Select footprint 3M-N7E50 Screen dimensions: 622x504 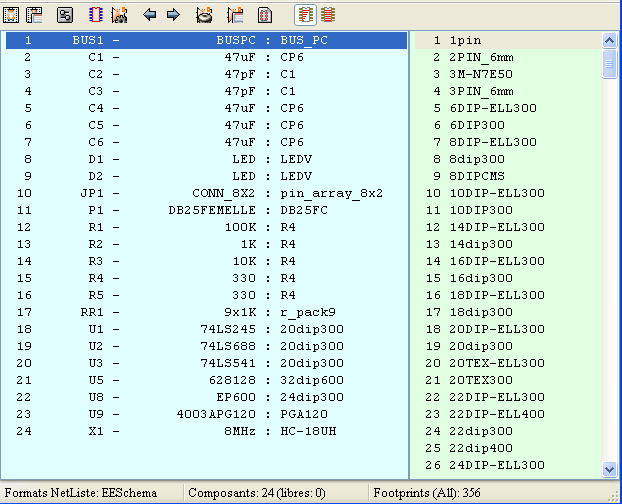(x=508, y=75)
